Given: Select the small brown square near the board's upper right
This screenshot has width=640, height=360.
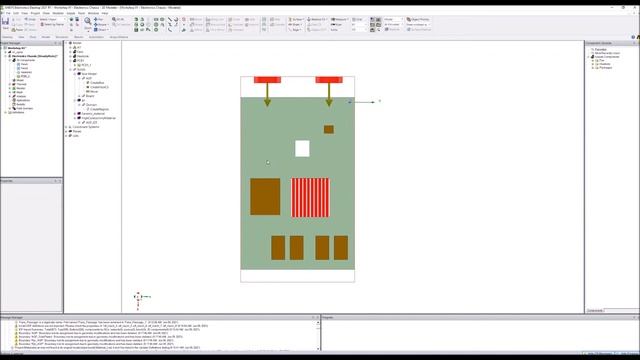Looking at the screenshot, I should click(x=329, y=129).
